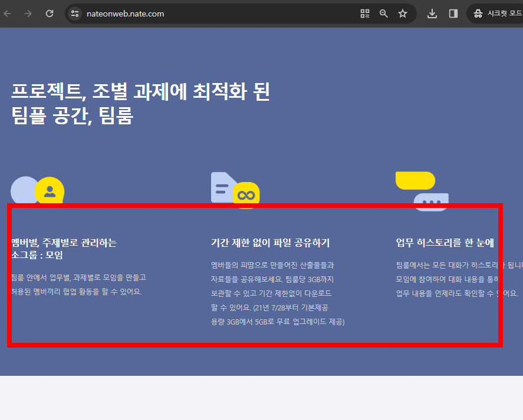Screen dimensions: 523x420
Task: Click the forward navigation arrow
Action: [x=28, y=13]
